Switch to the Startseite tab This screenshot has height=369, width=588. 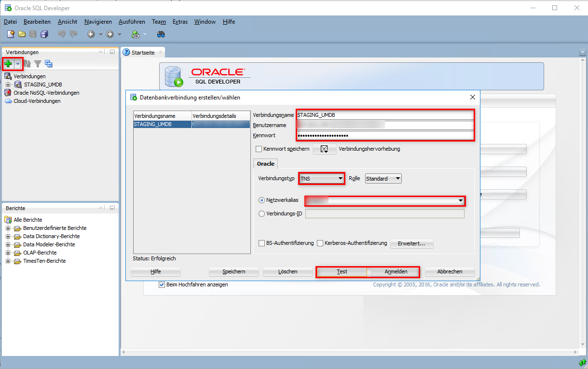click(x=142, y=52)
